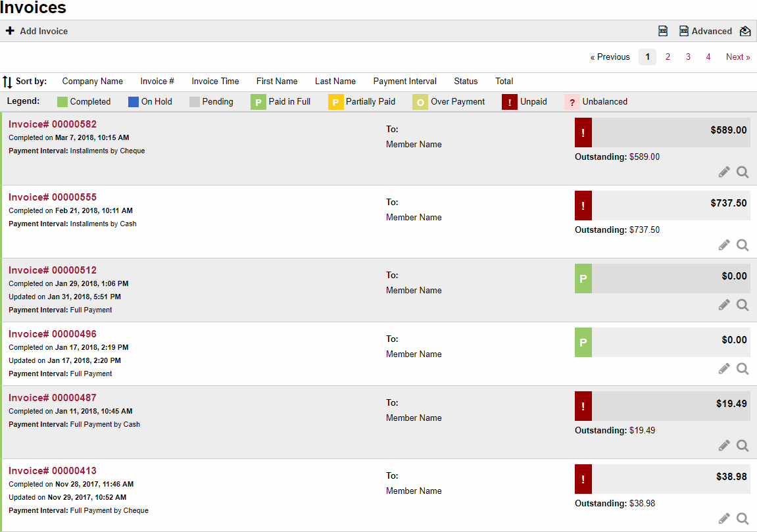Screen dimensions: 757x532
Task: Go to page 3 of invoices
Action: 688,57
